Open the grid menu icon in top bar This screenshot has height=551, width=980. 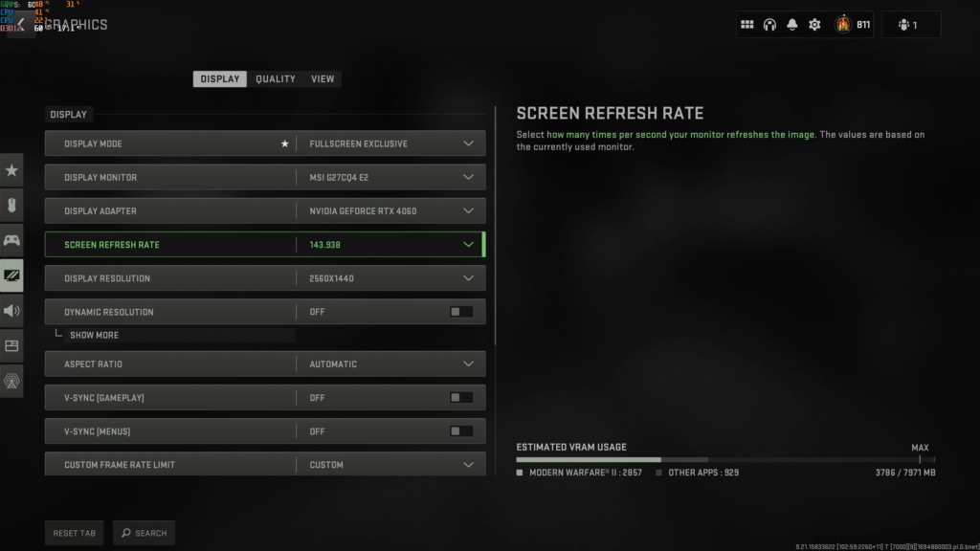tap(746, 24)
